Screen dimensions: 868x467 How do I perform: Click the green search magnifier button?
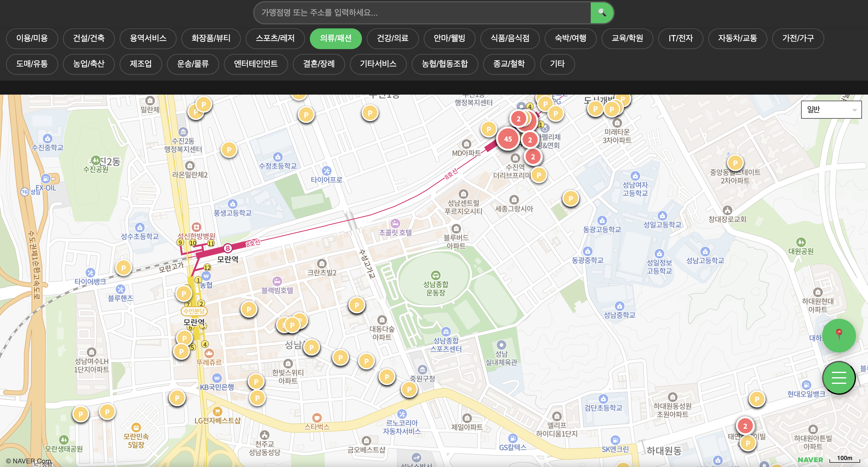pyautogui.click(x=602, y=13)
